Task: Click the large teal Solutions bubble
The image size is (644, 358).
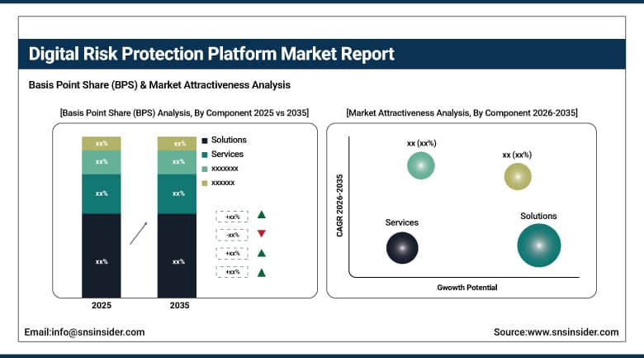Action: [x=539, y=246]
